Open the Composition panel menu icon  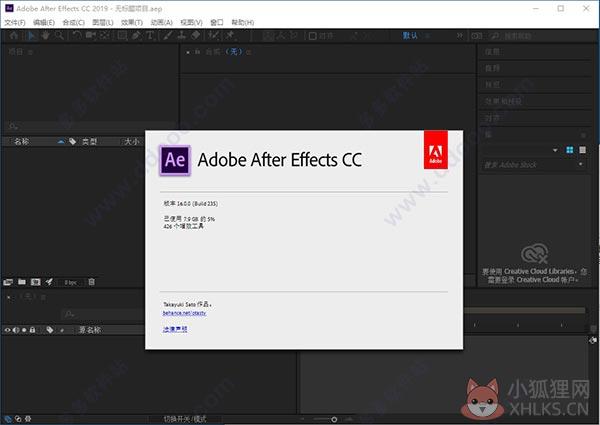click(x=249, y=52)
